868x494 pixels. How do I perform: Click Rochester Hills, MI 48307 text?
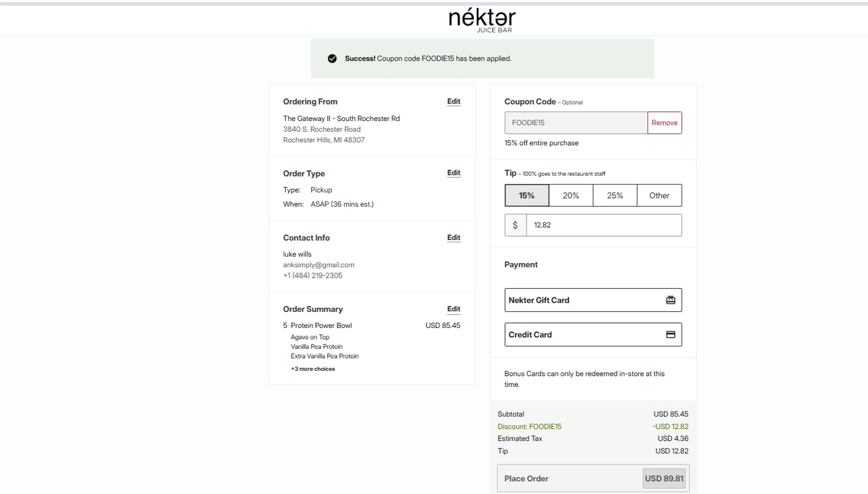click(x=323, y=140)
